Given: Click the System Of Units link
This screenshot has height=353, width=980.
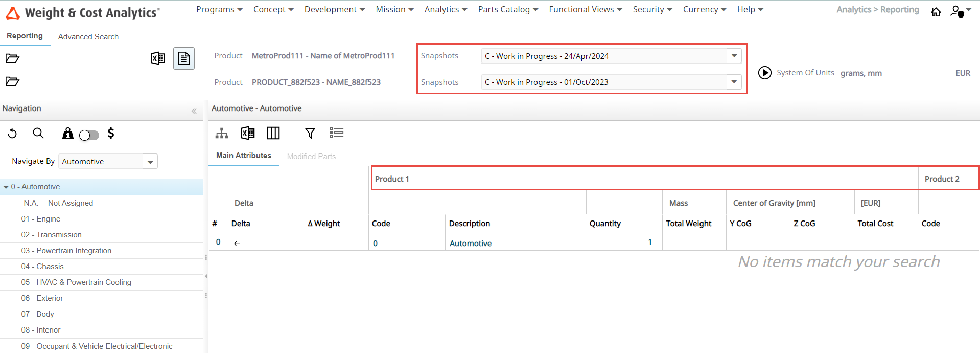Looking at the screenshot, I should pyautogui.click(x=805, y=73).
